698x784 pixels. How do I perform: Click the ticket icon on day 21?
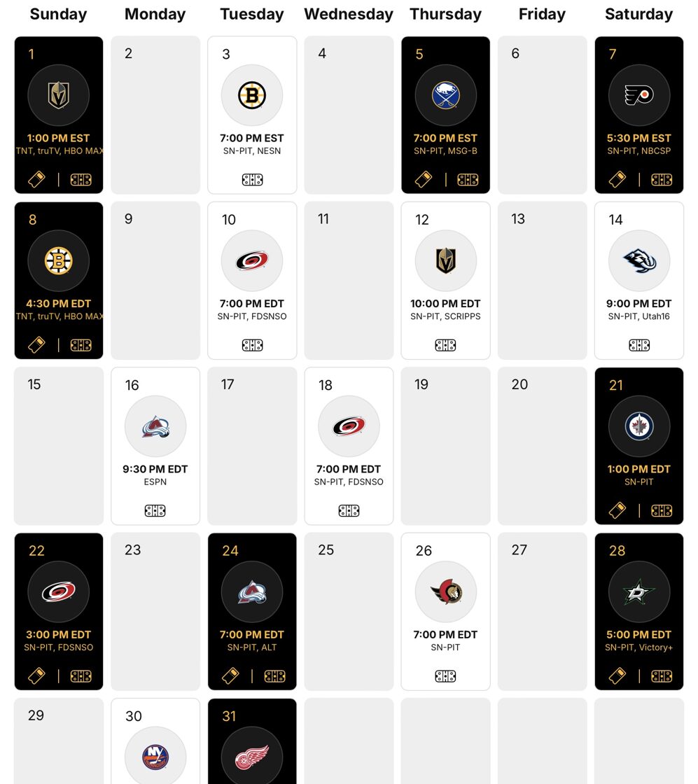[617, 511]
